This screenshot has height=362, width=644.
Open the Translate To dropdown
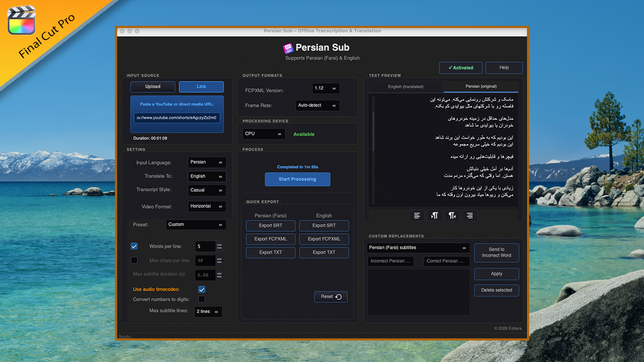coord(207,176)
